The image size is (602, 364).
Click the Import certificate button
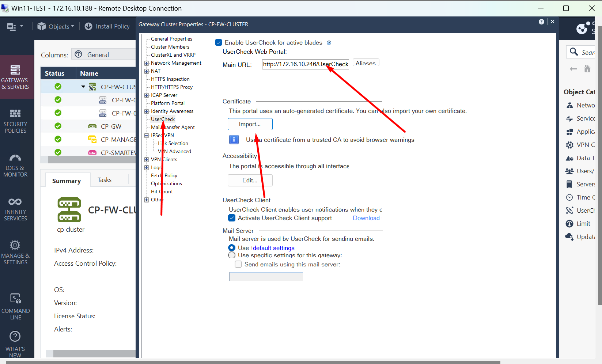[250, 124]
